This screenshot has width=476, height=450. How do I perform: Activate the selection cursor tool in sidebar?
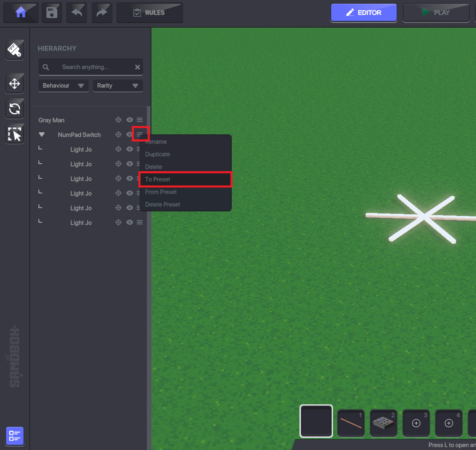click(15, 134)
